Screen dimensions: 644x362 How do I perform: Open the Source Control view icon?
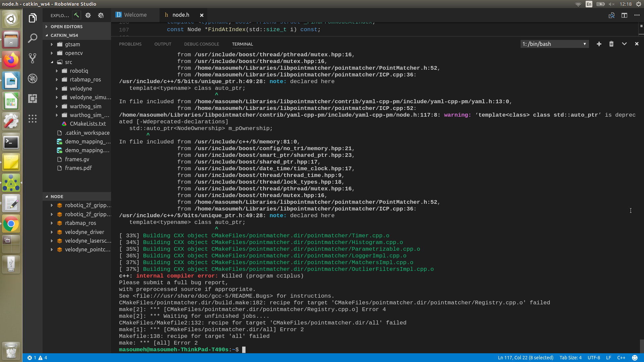[33, 58]
